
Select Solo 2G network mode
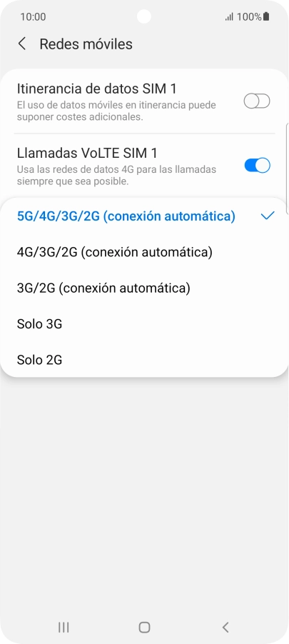144,360
